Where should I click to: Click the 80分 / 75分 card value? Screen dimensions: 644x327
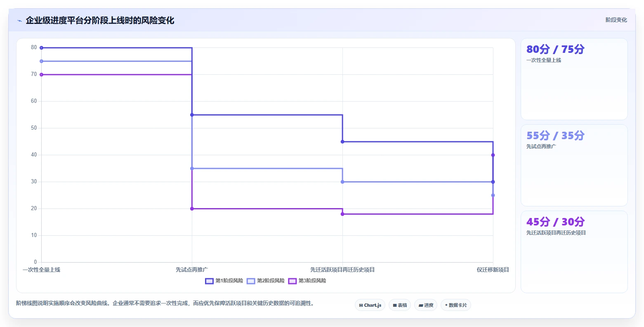pos(555,49)
